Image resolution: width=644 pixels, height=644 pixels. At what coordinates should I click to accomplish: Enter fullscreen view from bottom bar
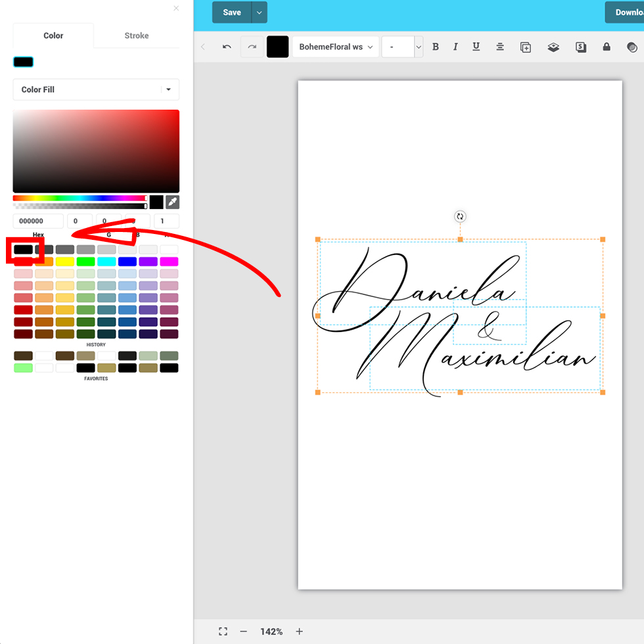[x=223, y=632]
